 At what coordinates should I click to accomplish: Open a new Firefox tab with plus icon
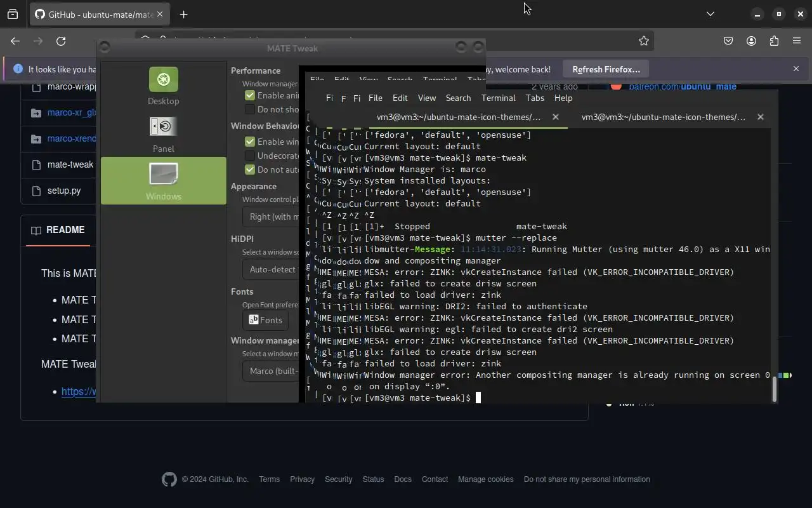point(183,14)
